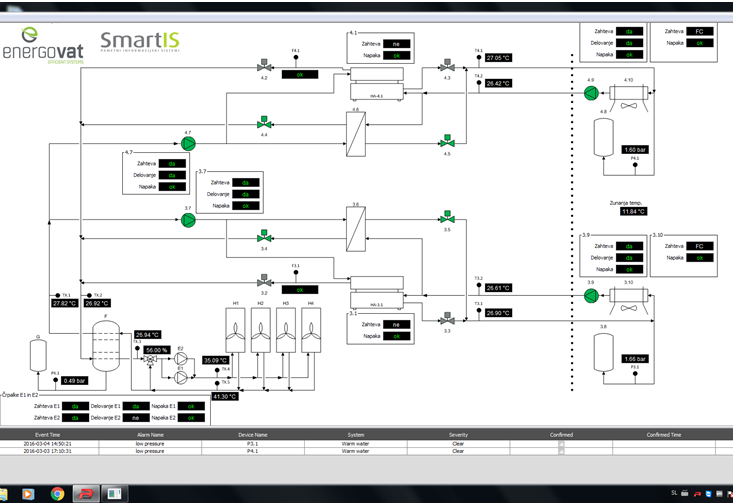Click T3.2 reading 26.61 °C
The image size is (735, 503).
[498, 288]
